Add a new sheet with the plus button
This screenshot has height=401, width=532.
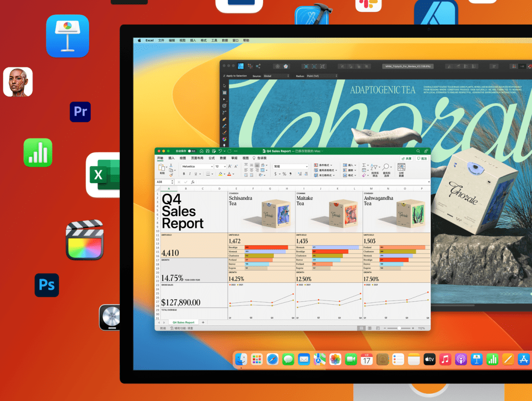[x=203, y=322]
